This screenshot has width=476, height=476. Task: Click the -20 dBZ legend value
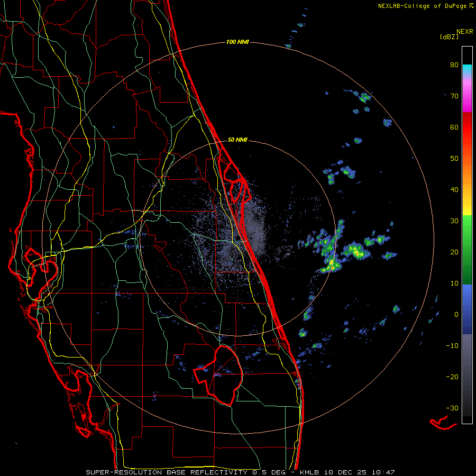[x=452, y=377]
